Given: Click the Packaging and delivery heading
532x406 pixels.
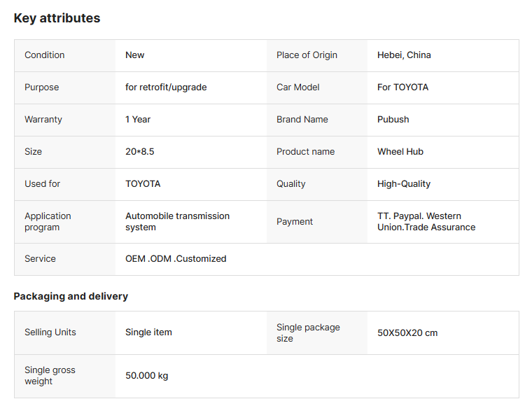Looking at the screenshot, I should click(71, 296).
